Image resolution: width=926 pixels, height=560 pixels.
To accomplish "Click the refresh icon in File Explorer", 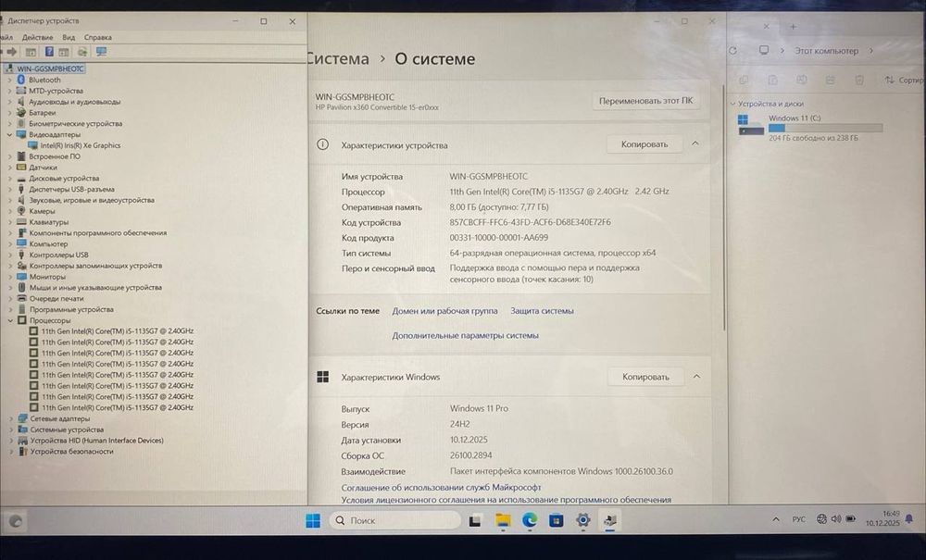I will click(x=732, y=51).
